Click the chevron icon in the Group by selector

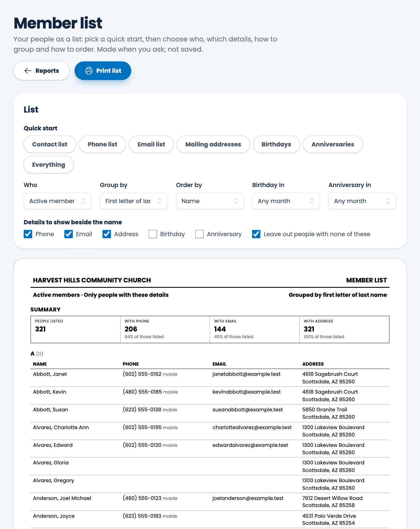point(159,201)
